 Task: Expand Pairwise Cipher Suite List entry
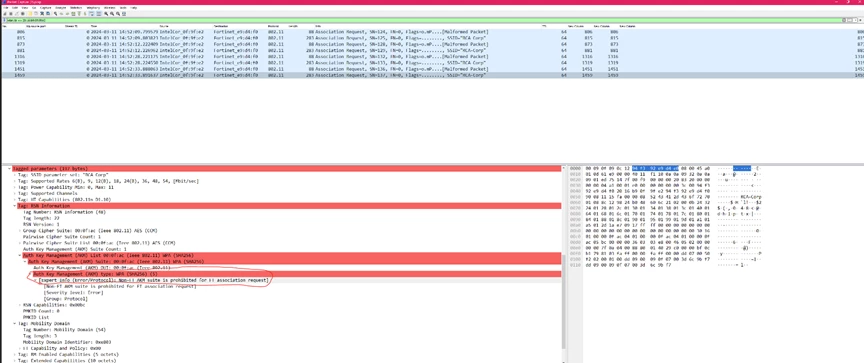[x=20, y=243]
